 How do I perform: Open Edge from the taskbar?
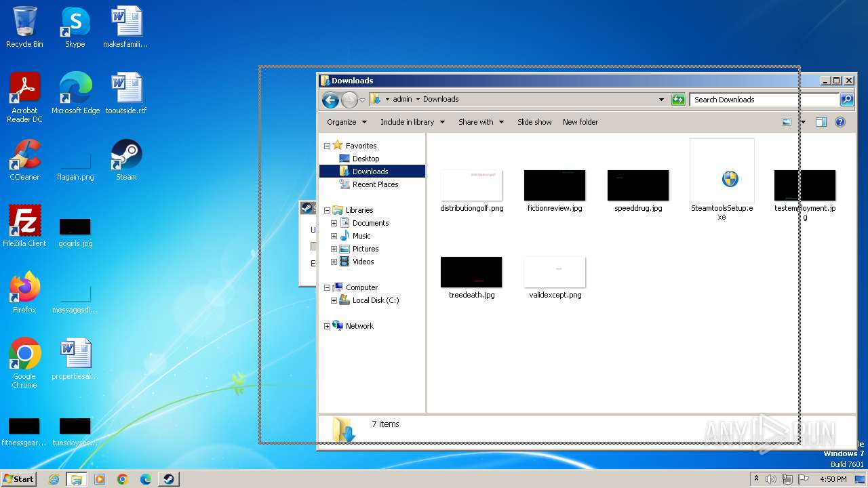click(146, 479)
